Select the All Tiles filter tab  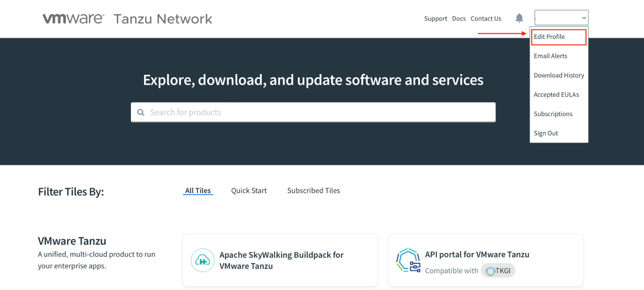click(198, 191)
